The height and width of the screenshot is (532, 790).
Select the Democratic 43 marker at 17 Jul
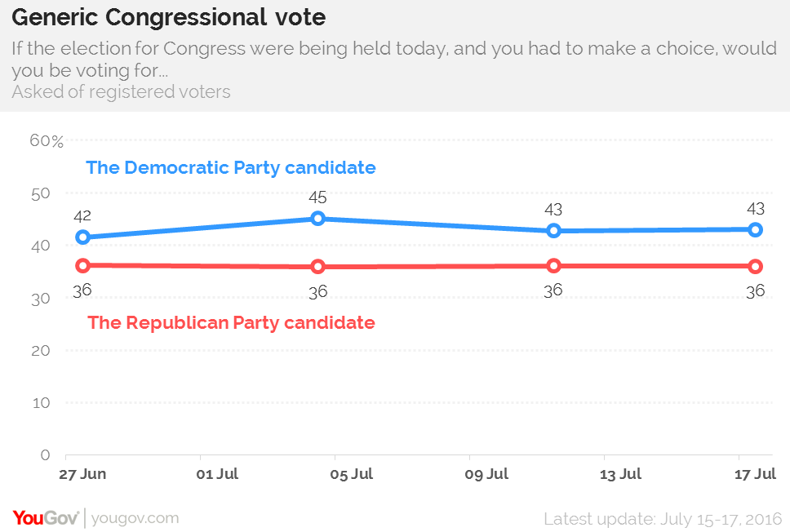point(755,230)
